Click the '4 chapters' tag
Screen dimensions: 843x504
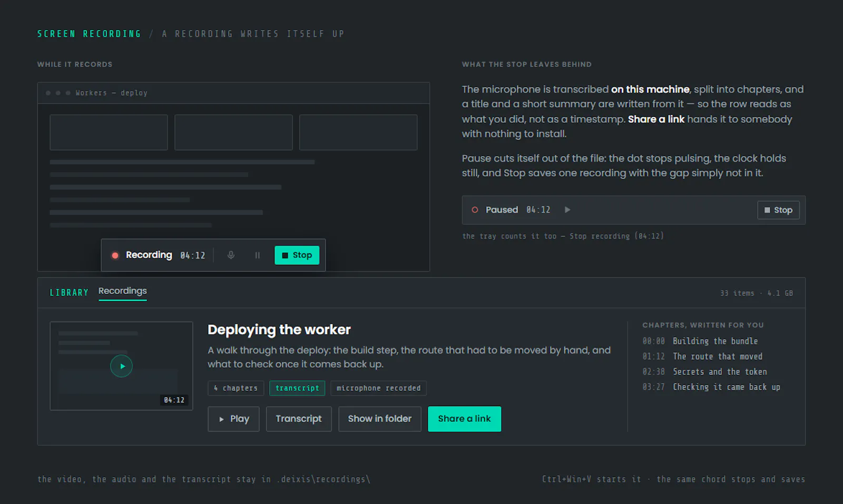pos(236,388)
